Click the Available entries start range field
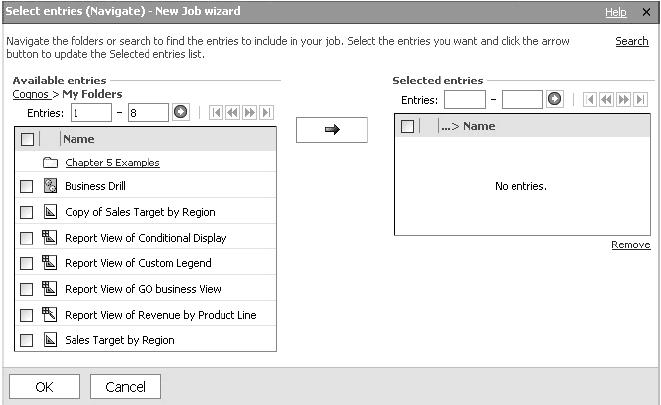 [x=91, y=113]
